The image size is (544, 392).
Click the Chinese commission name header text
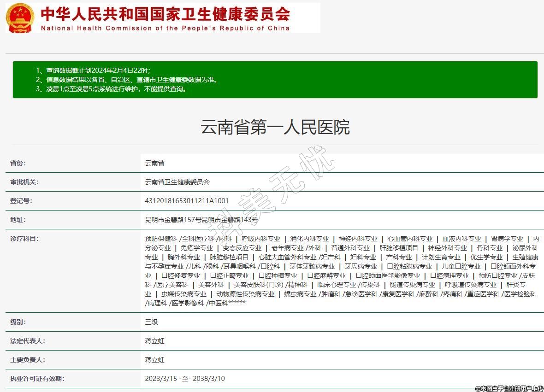[165, 14]
